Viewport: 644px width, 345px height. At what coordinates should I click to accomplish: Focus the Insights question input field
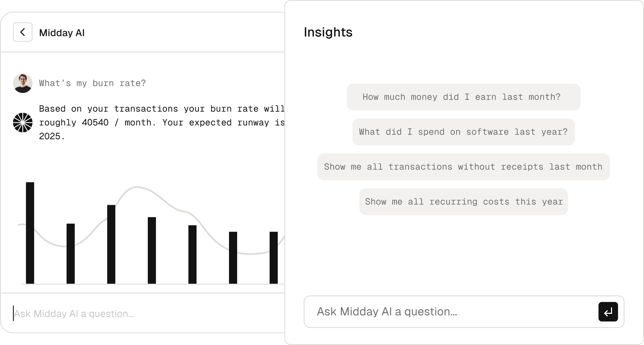click(449, 312)
